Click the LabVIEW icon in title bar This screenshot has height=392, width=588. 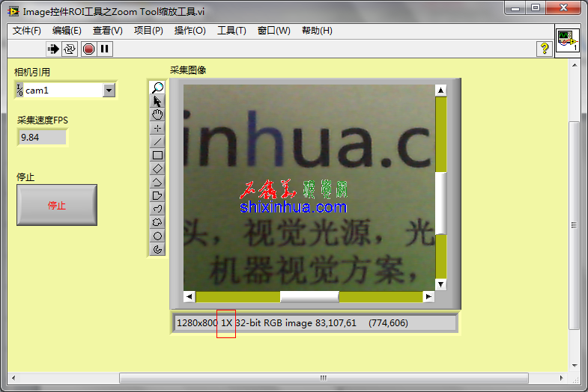coord(13,12)
